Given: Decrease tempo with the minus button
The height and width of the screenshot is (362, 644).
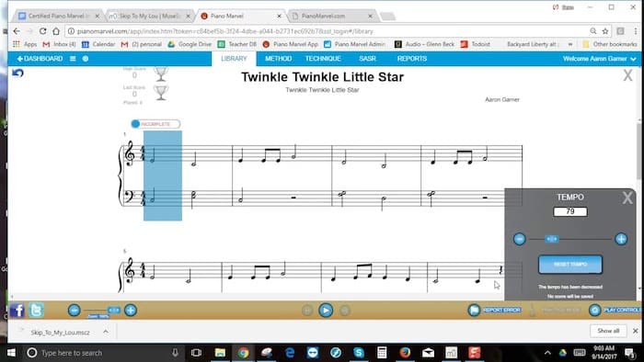Looking at the screenshot, I should (520, 239).
